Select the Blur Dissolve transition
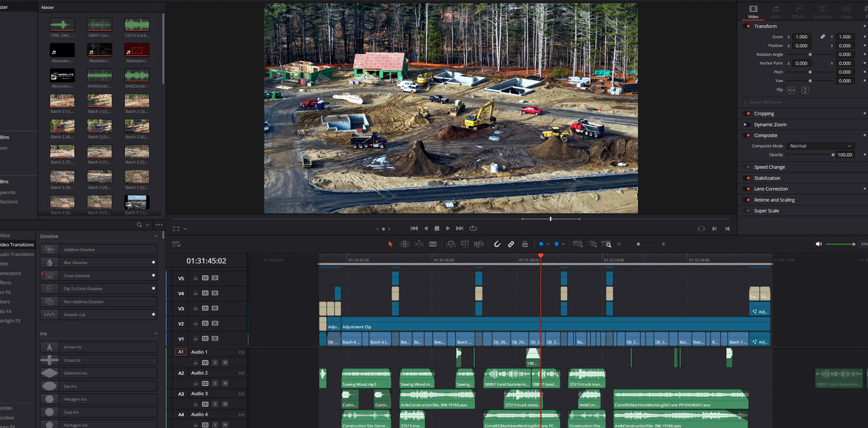Viewport: 868px width, 428px height. click(99, 263)
